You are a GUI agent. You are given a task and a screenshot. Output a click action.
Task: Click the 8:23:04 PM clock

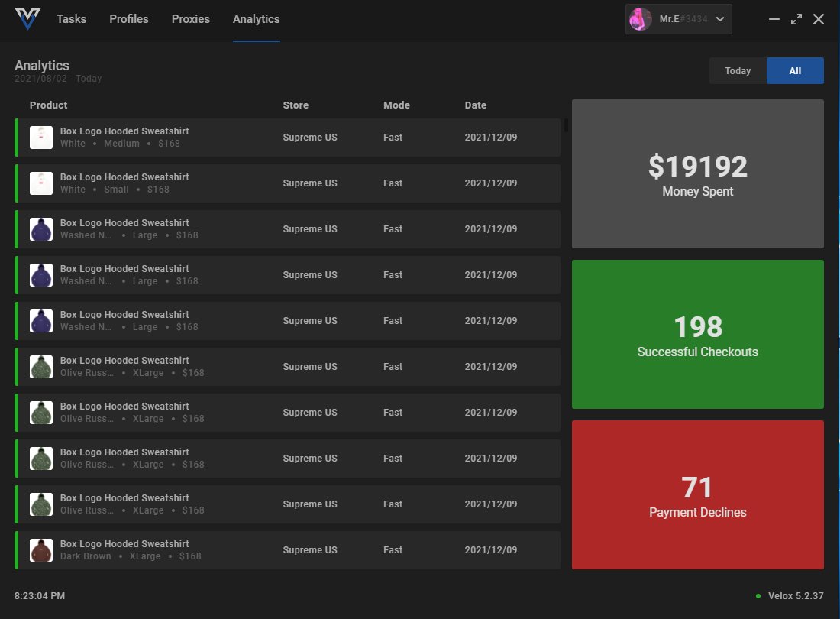tap(40, 596)
